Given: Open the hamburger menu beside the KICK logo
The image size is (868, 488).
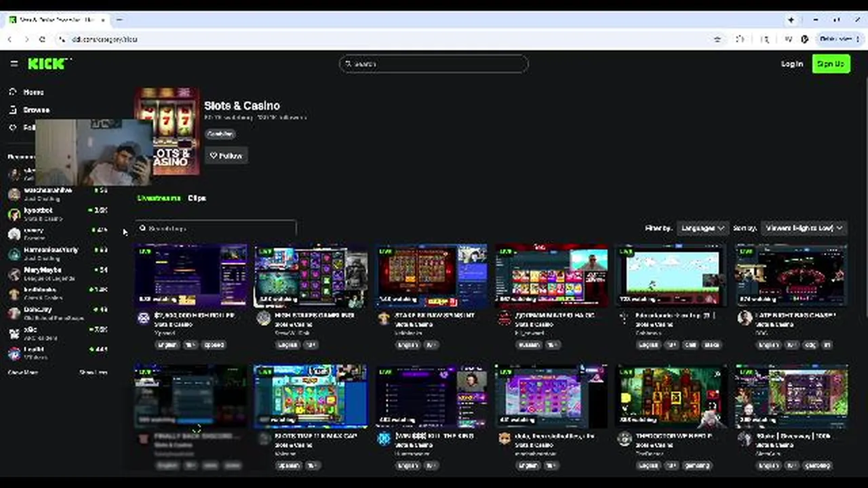Looking at the screenshot, I should click(14, 64).
